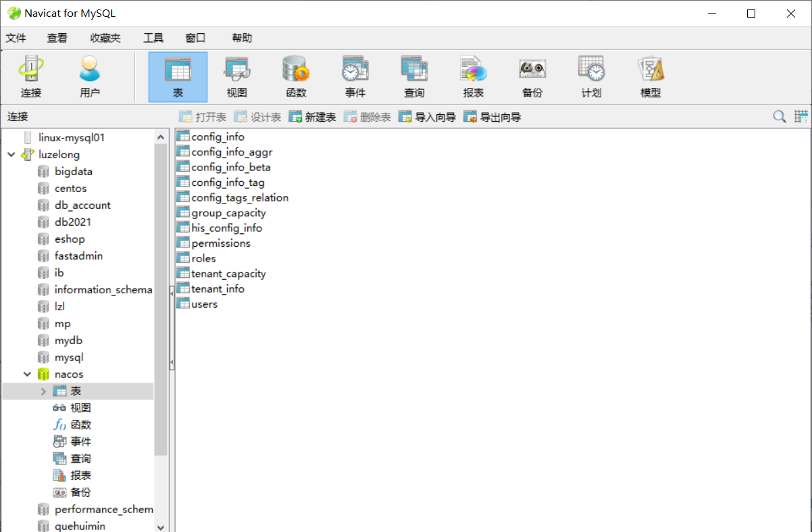Image resolution: width=812 pixels, height=532 pixels.
Task: Open the 工具 menu
Action: (x=153, y=38)
